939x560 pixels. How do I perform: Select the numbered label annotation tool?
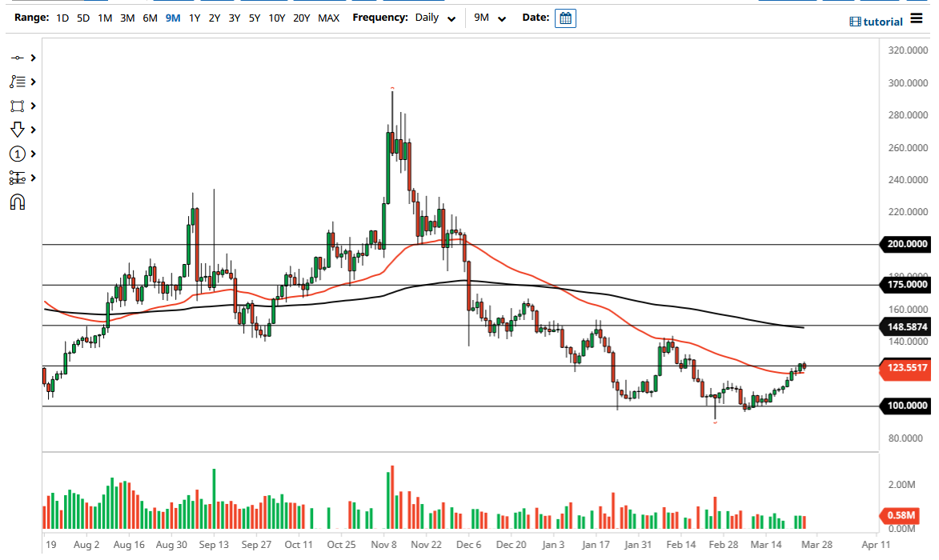pyautogui.click(x=18, y=153)
